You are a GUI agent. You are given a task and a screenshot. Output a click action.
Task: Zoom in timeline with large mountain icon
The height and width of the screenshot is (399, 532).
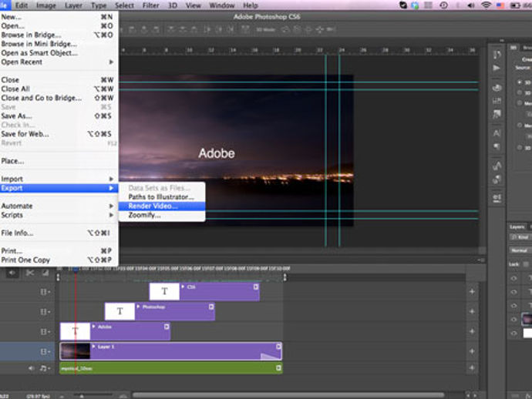tap(123, 396)
